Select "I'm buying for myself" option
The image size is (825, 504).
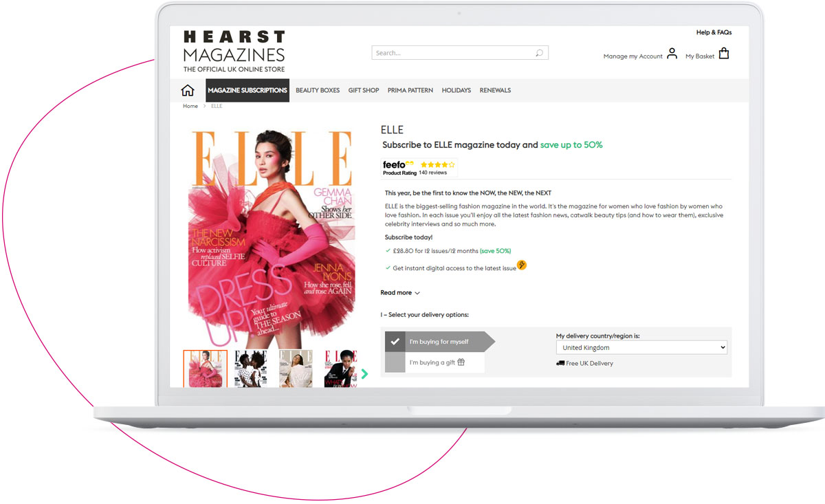(439, 342)
